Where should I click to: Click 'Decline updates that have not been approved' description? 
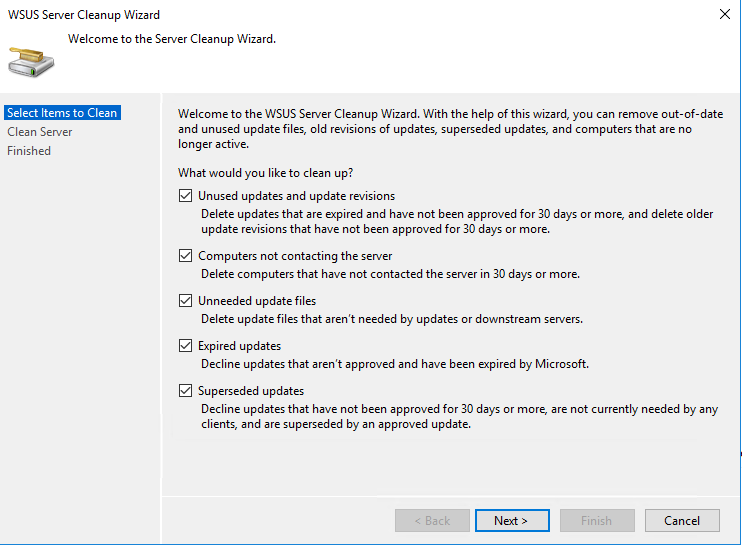[x=459, y=416]
